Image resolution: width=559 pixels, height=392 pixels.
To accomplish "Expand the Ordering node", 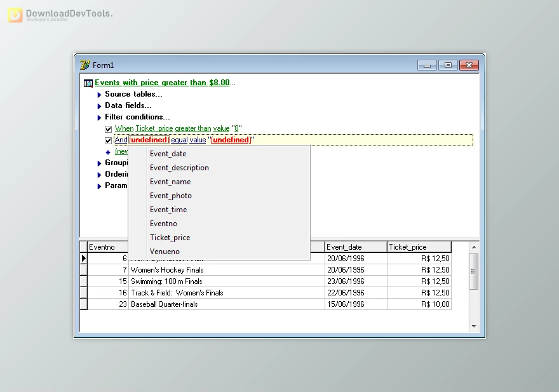I will point(99,174).
